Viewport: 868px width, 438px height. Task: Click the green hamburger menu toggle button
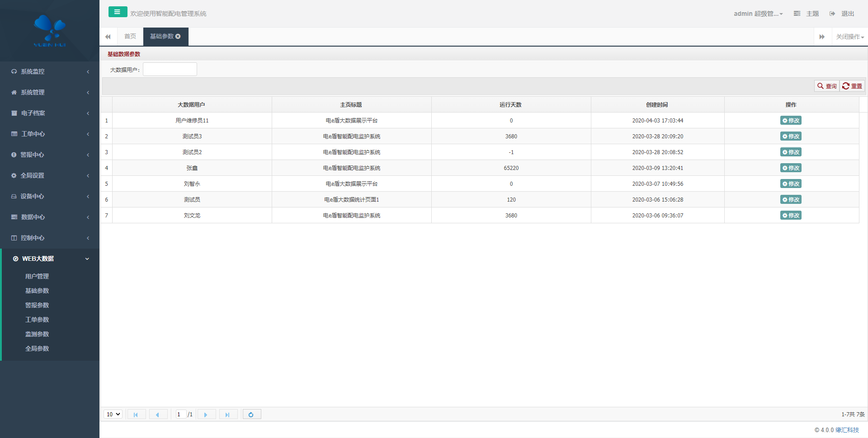tap(118, 12)
